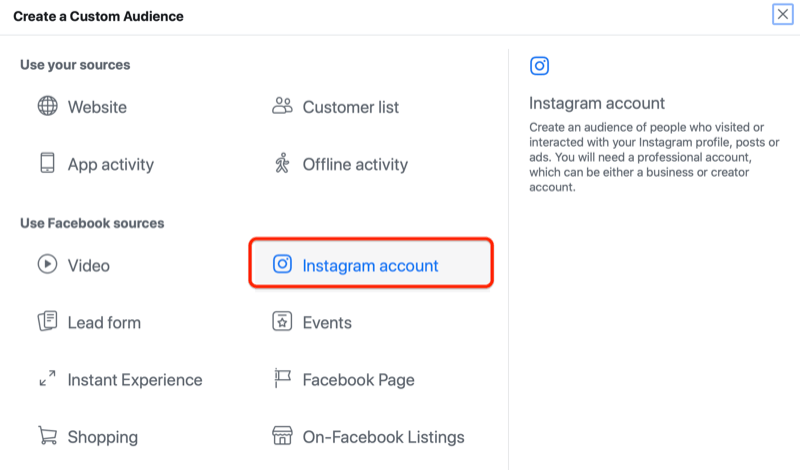Viewport: 800px width, 470px height.
Task: Choose the Facebook Page source
Action: click(x=358, y=380)
